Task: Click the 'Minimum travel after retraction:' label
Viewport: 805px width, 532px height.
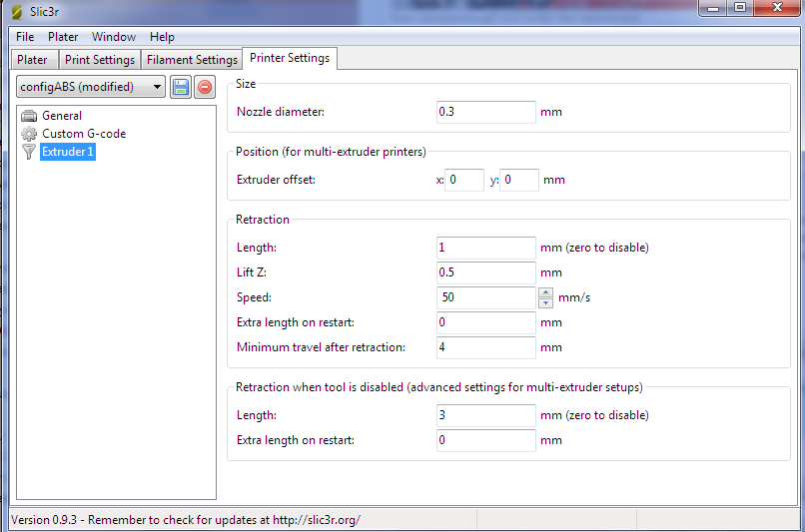Action: [x=321, y=347]
